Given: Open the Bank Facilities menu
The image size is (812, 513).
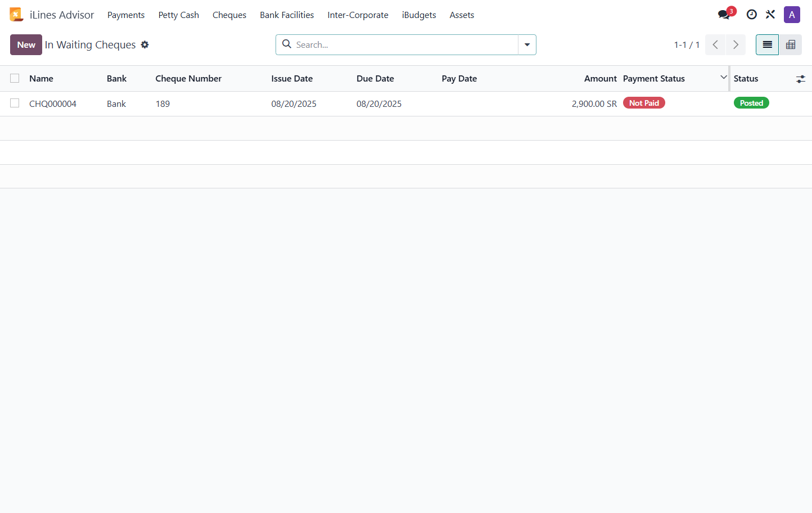Looking at the screenshot, I should coord(287,15).
